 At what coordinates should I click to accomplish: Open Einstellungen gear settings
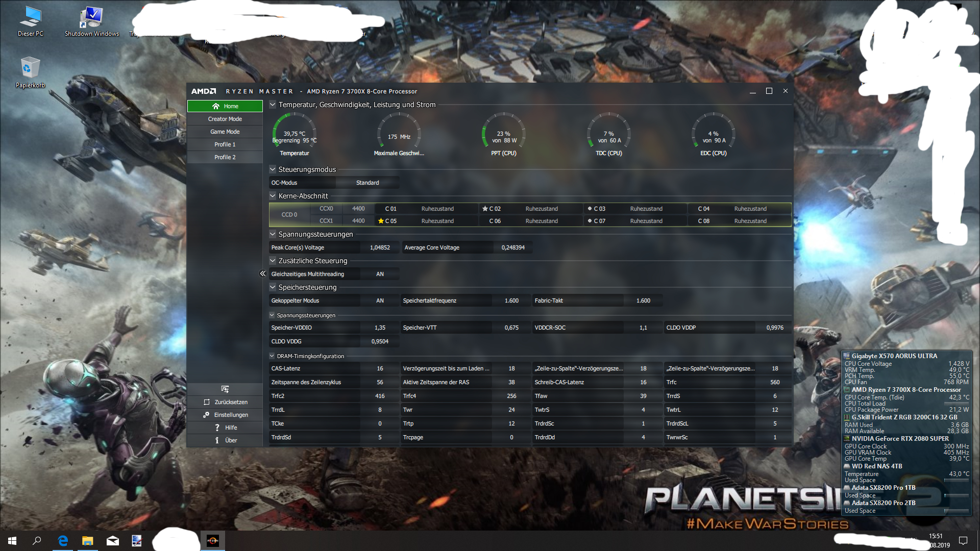click(x=206, y=415)
